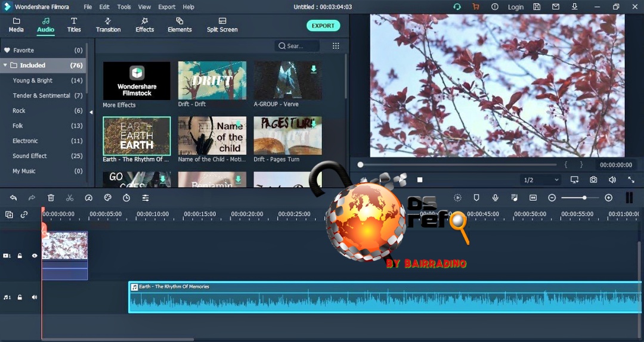Click the preview volume speaker icon
This screenshot has width=644, height=342.
pos(612,180)
